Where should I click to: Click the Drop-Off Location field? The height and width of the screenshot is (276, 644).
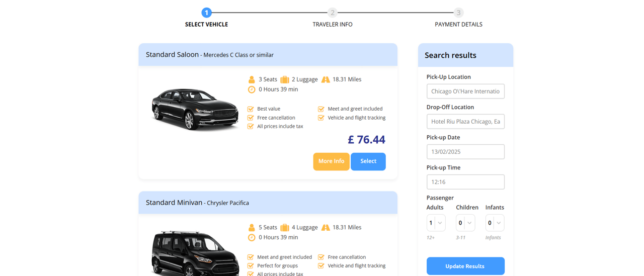pyautogui.click(x=465, y=122)
